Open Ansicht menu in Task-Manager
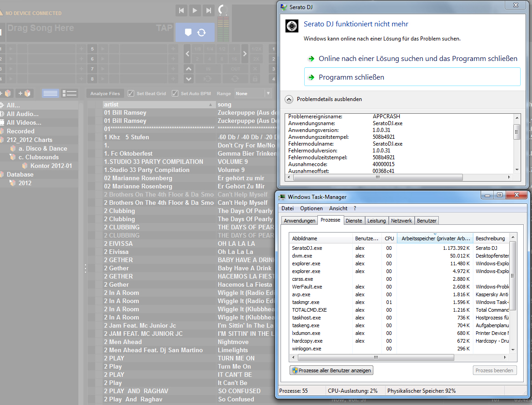532x405 pixels. point(338,208)
